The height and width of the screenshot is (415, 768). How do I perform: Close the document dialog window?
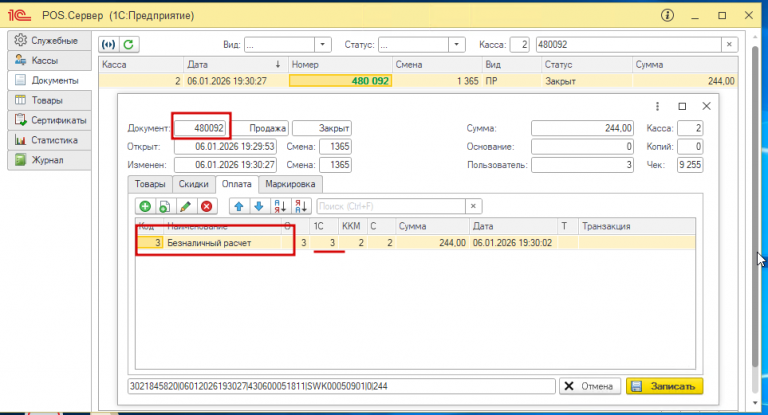[706, 106]
